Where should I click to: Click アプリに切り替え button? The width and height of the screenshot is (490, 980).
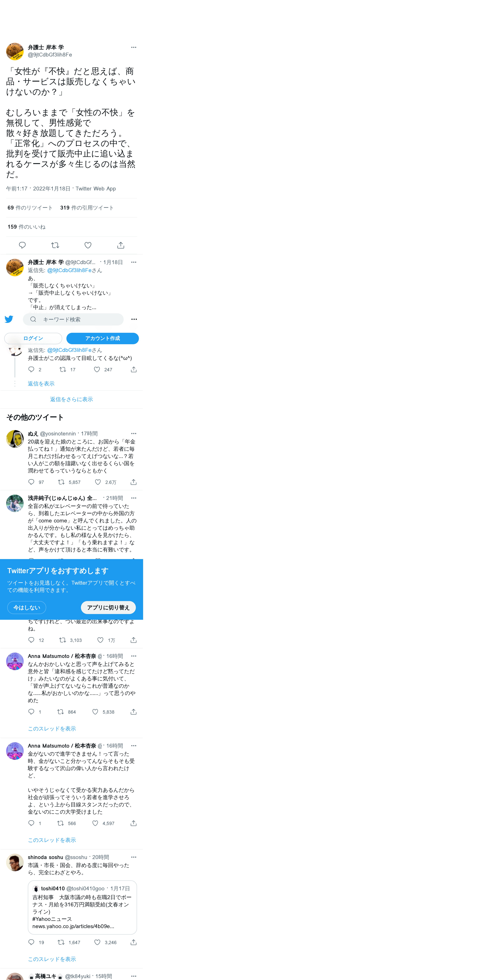pos(108,608)
